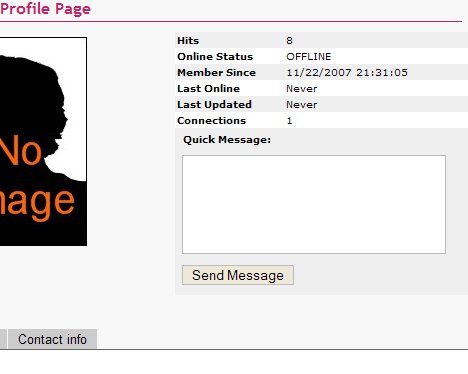Select the OFFLINE status value
Screen dimensions: 468x374
309,57
